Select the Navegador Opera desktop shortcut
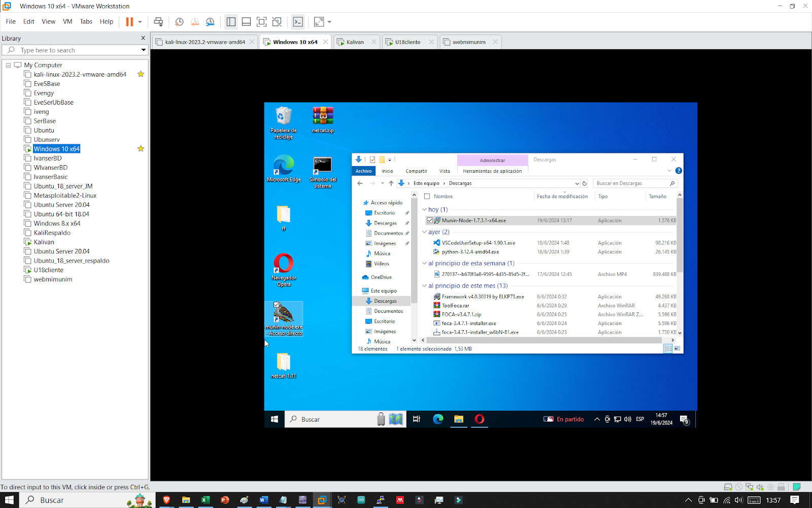Screen dimensions: 812x508 (x=284, y=270)
